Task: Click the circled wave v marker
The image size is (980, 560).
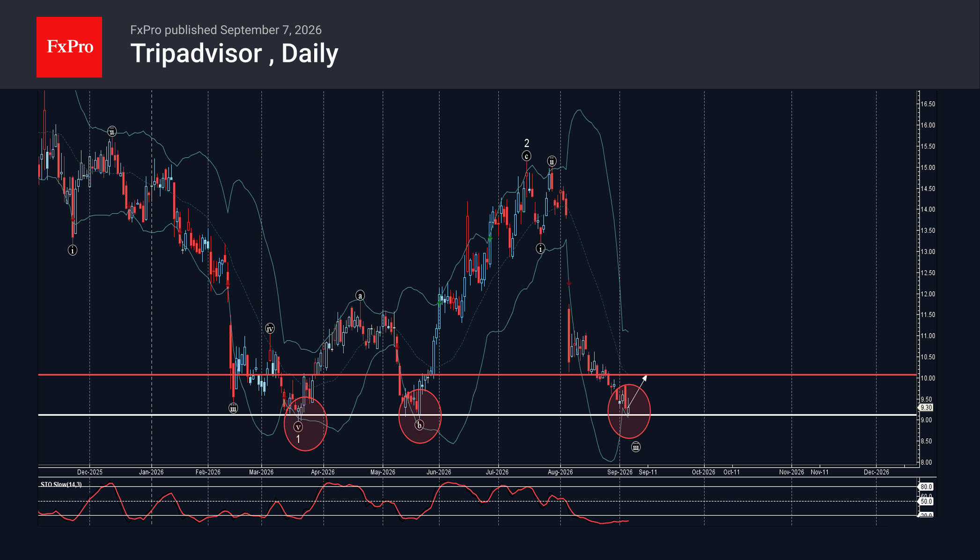Action: point(298,427)
